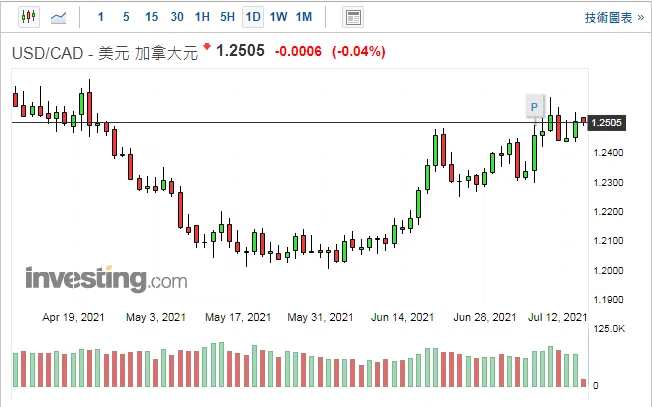
Task: Select the 30 minute timeframe
Action: [177, 17]
